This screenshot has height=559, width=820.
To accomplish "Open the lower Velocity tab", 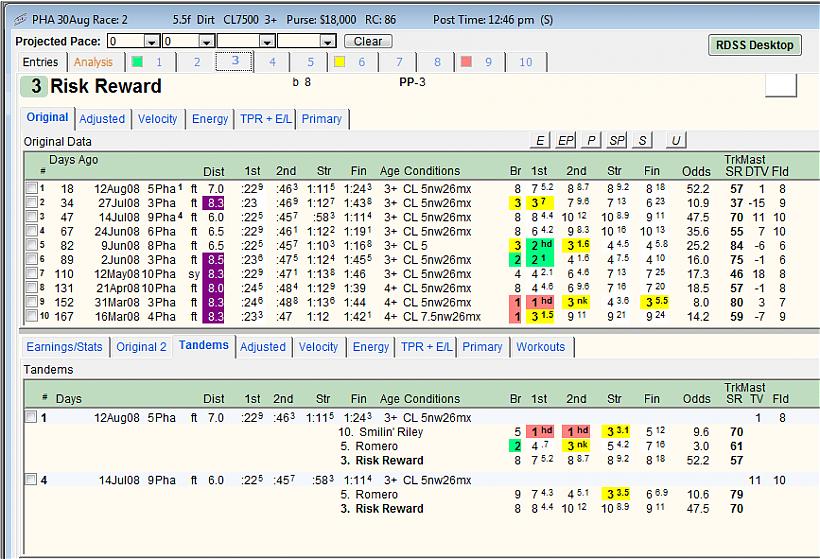I will tap(318, 347).
